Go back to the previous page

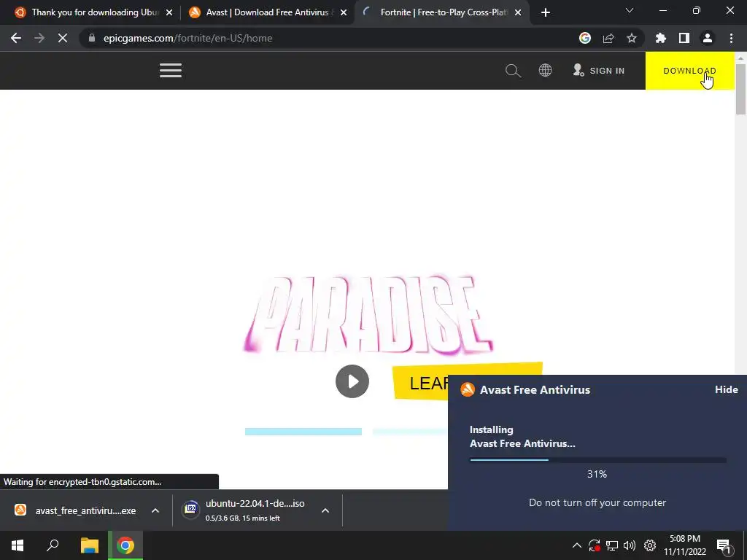click(x=16, y=38)
